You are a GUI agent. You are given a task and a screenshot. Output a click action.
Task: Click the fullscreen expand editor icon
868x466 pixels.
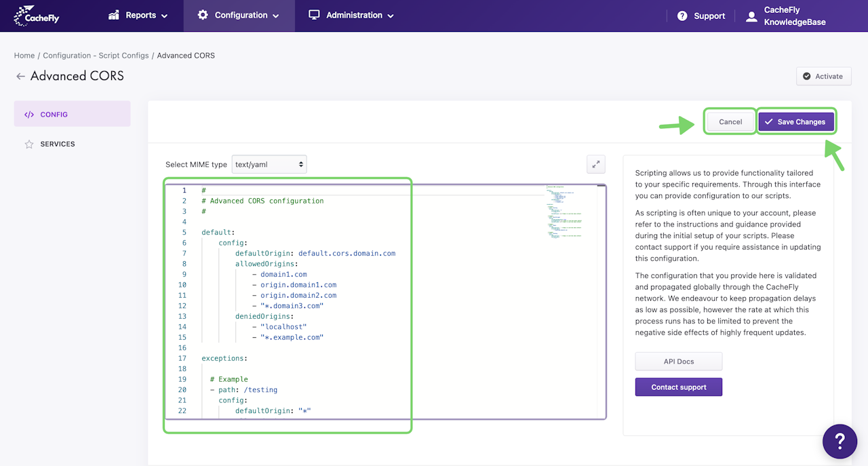595,164
